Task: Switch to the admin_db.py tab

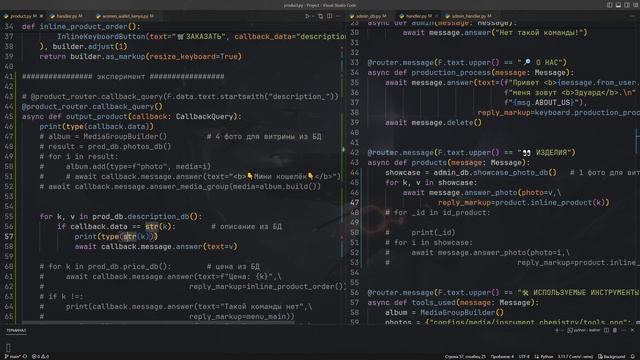Action: tap(369, 16)
